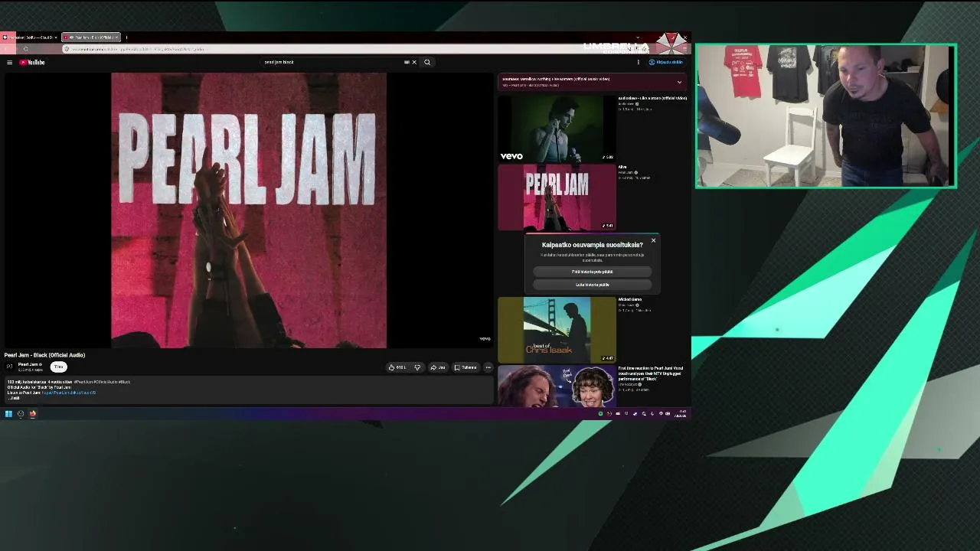
Task: Click the Pearl Jam album art video player
Action: (249, 210)
